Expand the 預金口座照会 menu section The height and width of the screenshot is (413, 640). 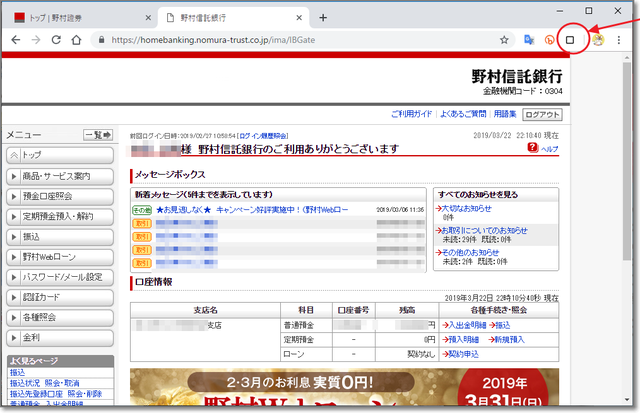point(59,196)
